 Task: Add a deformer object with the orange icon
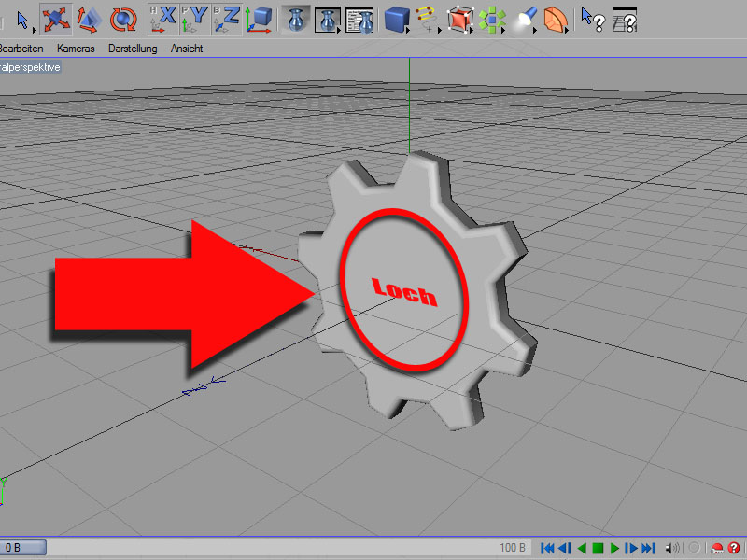point(556,20)
